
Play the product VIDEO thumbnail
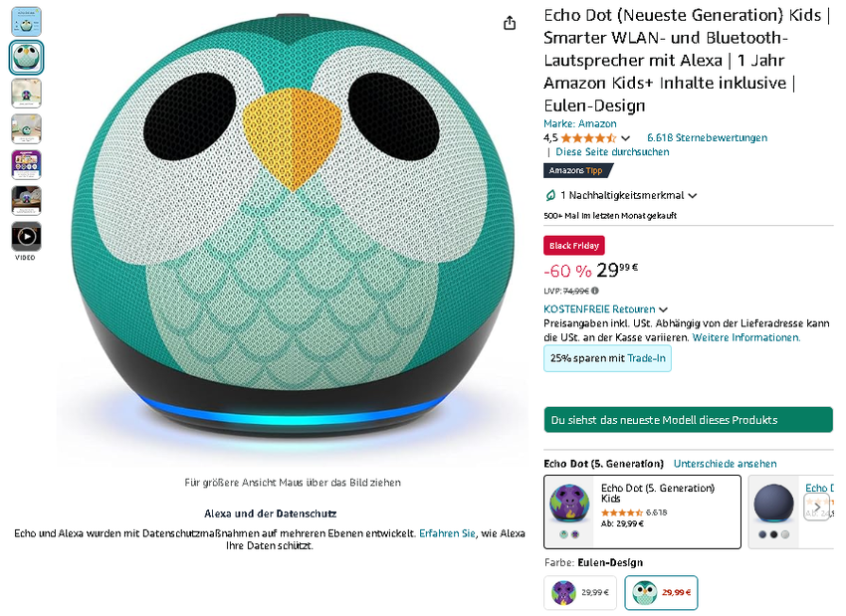click(26, 236)
